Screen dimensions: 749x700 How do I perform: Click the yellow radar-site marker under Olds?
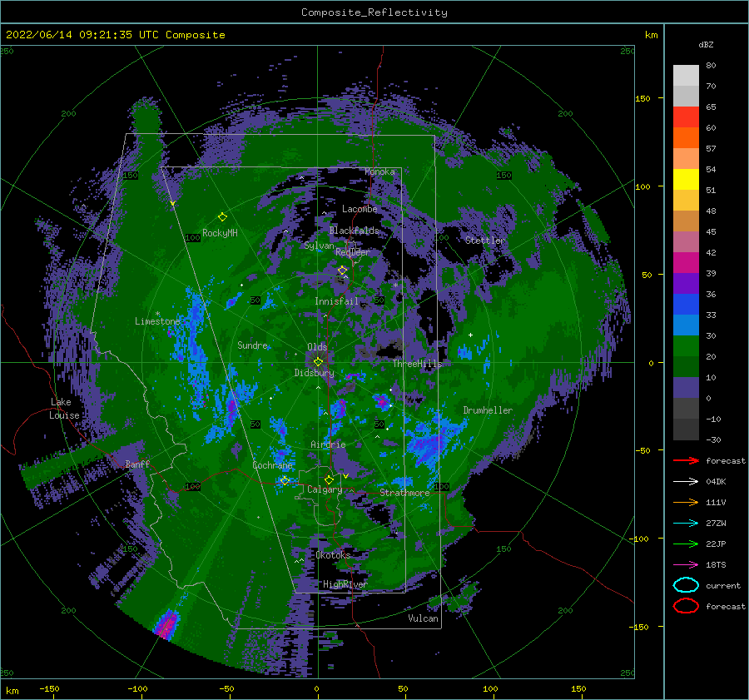(318, 362)
